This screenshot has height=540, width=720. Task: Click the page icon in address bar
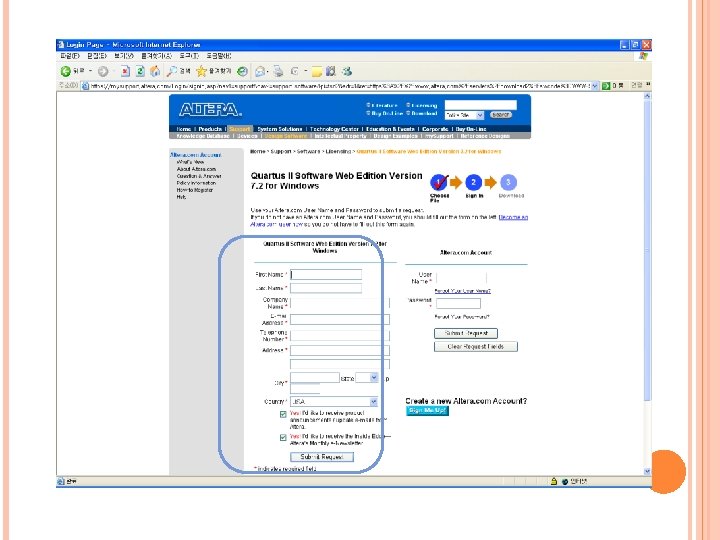click(85, 86)
